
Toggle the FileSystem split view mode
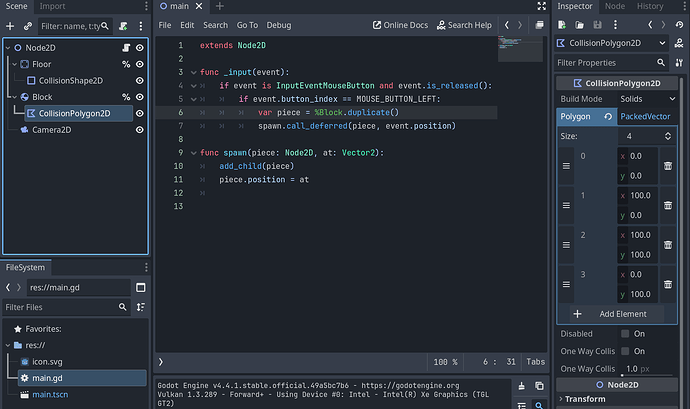[141, 287]
